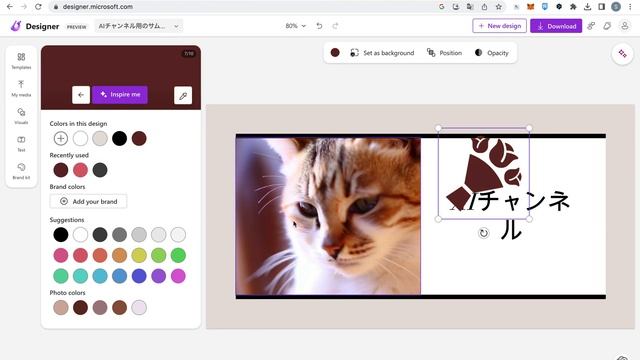Image resolution: width=640 pixels, height=360 pixels.
Task: Select the cat photo on the canvas
Action: click(x=328, y=216)
